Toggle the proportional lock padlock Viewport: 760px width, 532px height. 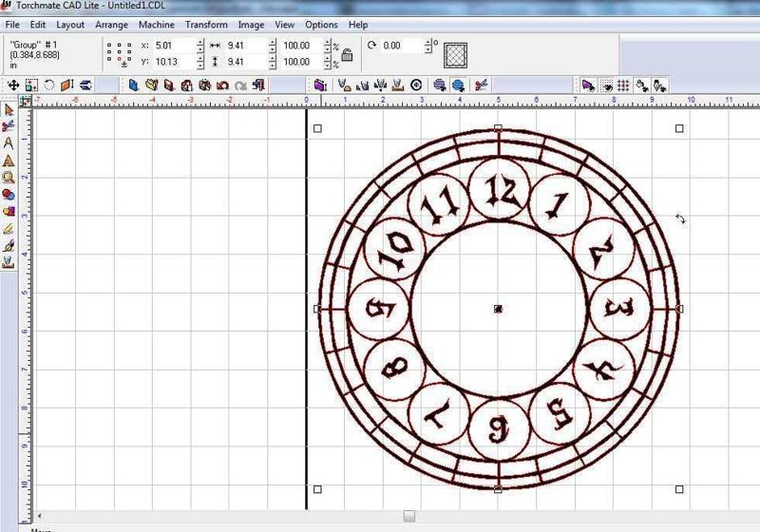click(347, 55)
